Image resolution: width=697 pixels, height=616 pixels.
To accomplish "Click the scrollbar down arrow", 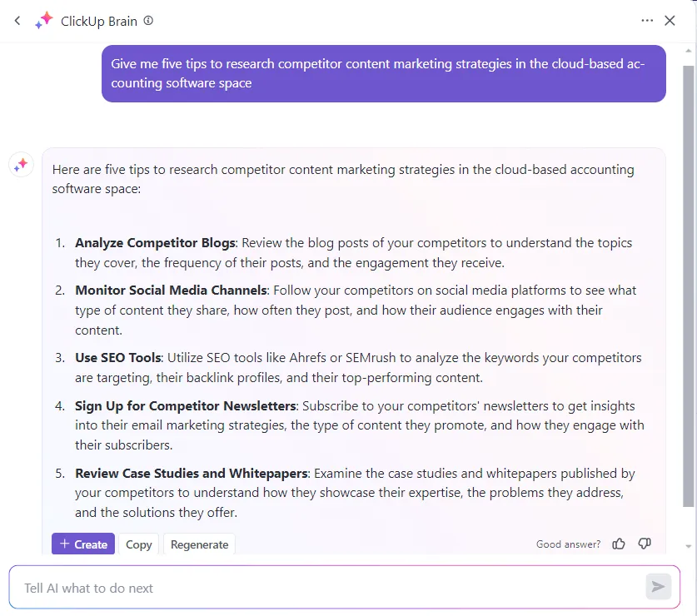I will [x=688, y=546].
